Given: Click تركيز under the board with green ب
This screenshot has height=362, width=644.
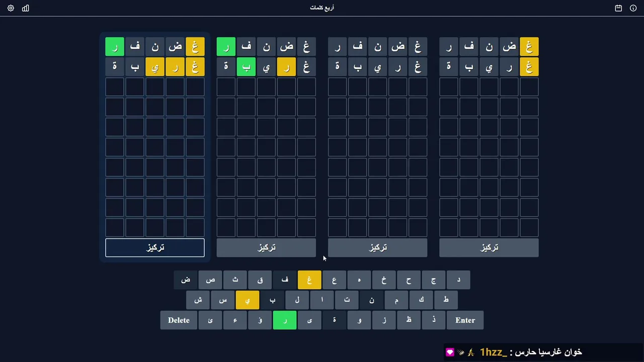Looking at the screenshot, I should tap(266, 248).
